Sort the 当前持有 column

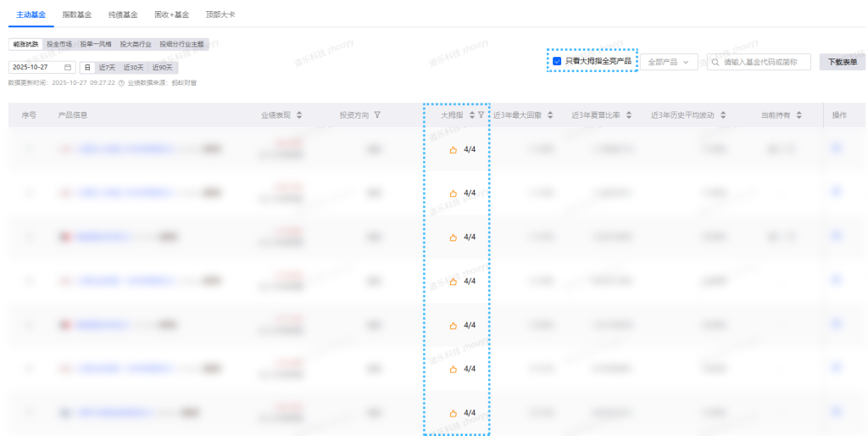point(798,115)
